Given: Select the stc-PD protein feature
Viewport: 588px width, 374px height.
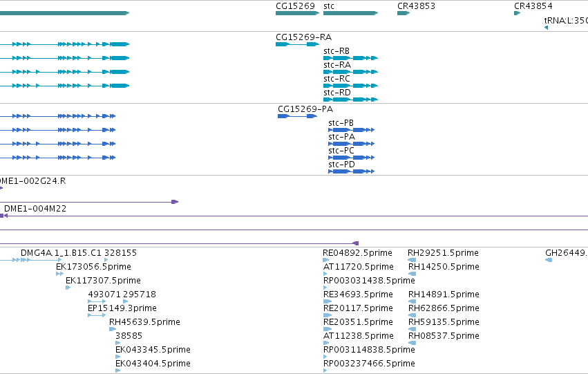Looking at the screenshot, I should tap(352, 172).
